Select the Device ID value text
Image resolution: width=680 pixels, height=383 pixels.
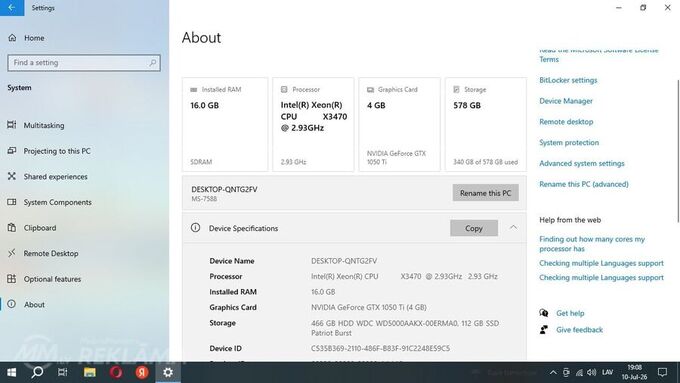tap(380, 348)
